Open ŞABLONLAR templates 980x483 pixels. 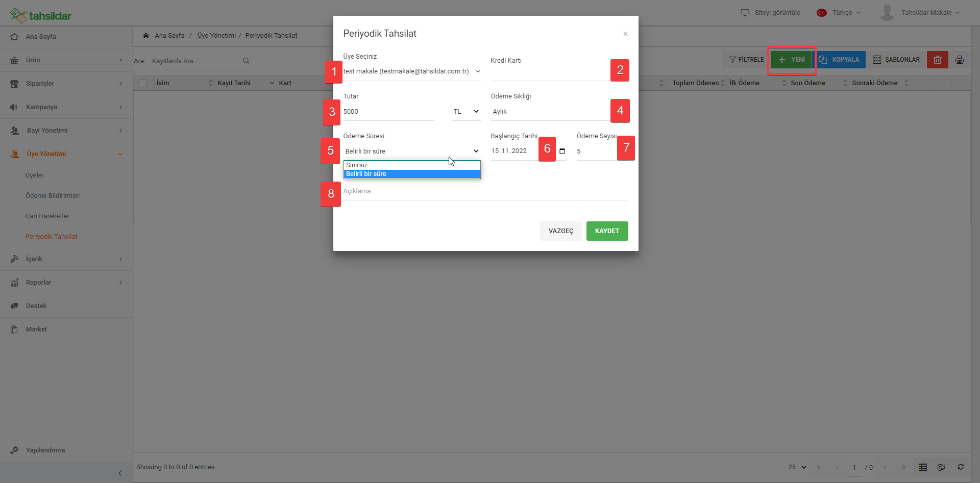click(896, 60)
